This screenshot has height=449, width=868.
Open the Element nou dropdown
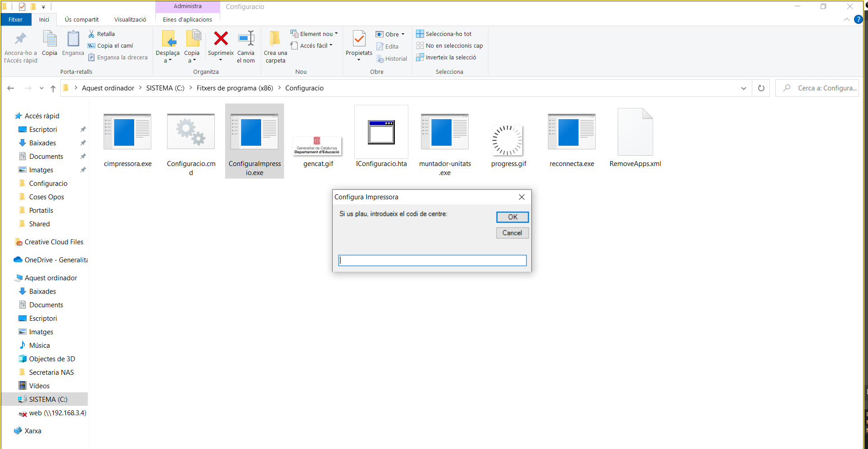(x=314, y=34)
